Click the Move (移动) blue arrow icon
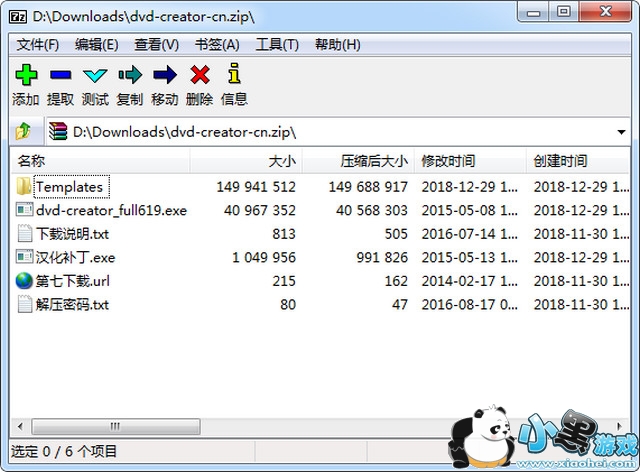The width and height of the screenshot is (640, 472). click(165, 75)
